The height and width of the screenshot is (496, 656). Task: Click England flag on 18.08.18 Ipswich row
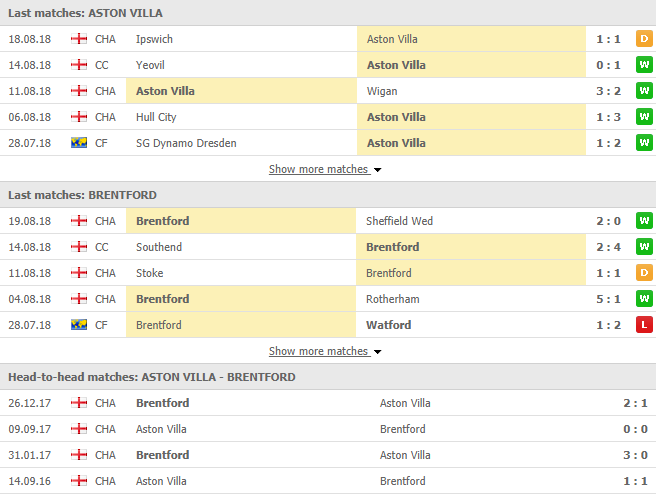[x=79, y=39]
